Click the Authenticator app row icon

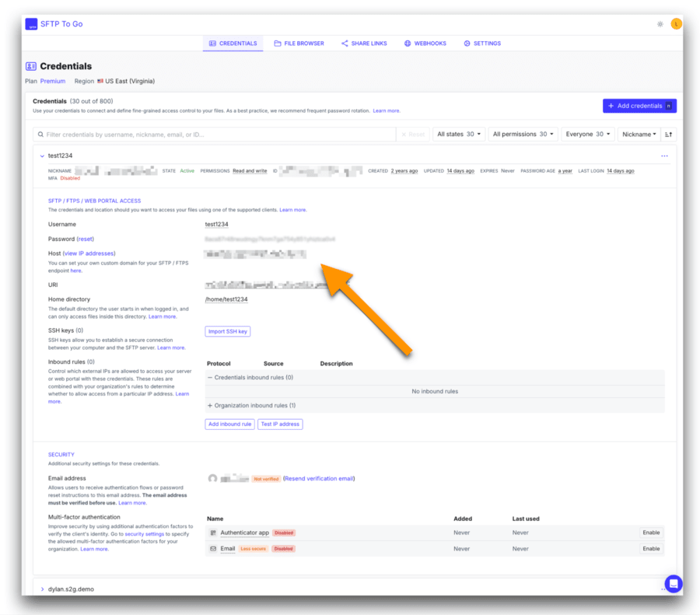(x=213, y=533)
